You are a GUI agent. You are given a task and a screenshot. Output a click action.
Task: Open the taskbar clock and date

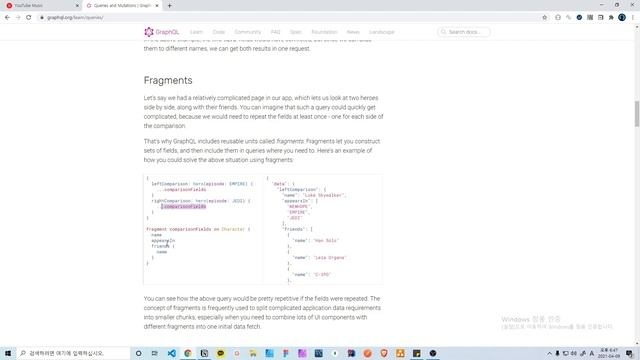[609, 353]
